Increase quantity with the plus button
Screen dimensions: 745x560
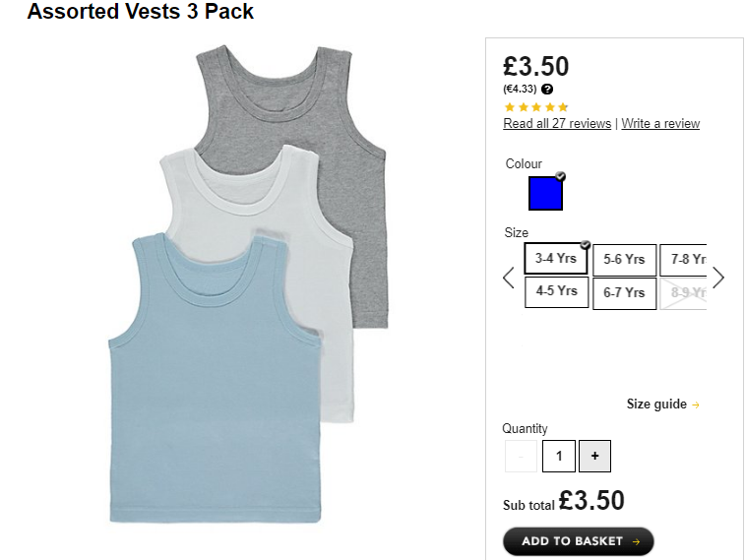click(x=594, y=456)
